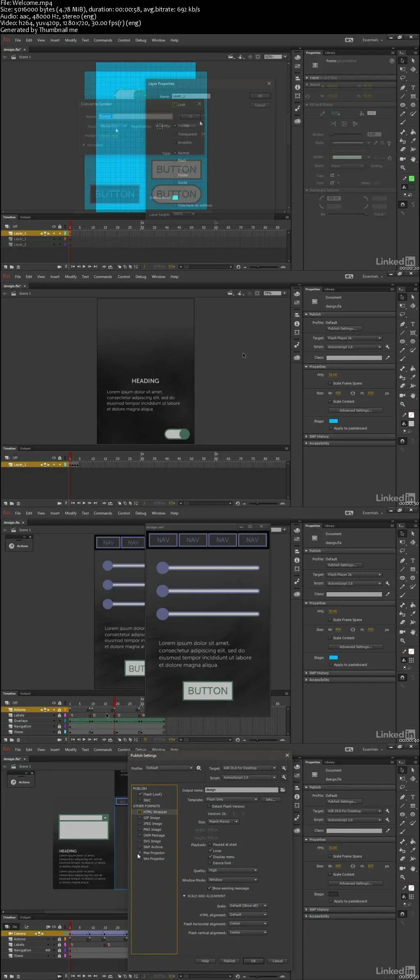This screenshot has height=980, width=420.
Task: Click the Info... button beside Template
Action: tap(271, 799)
